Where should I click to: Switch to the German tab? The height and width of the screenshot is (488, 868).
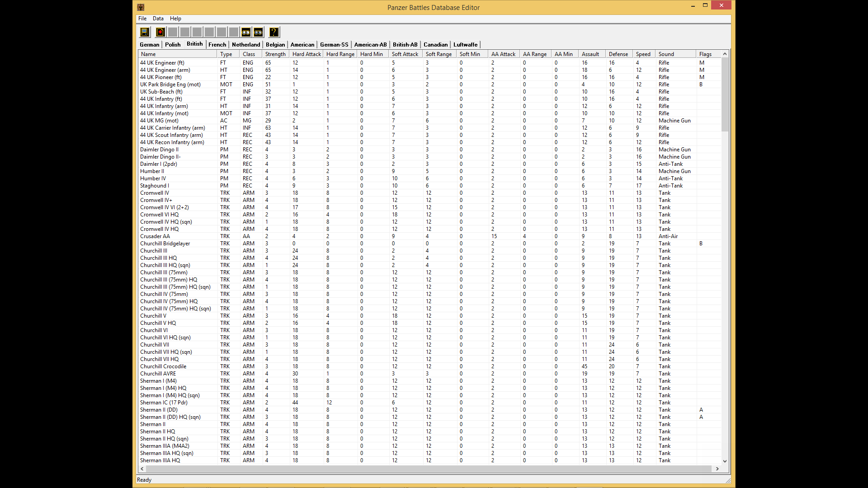coord(150,45)
